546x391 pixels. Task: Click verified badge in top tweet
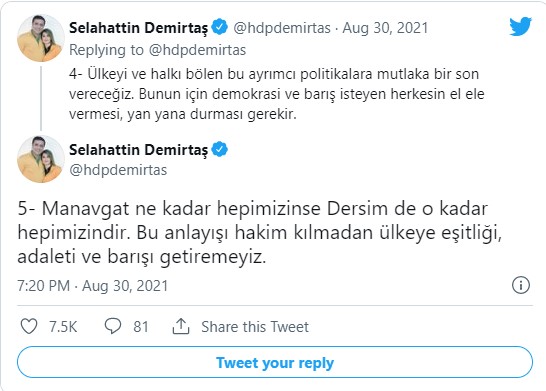tap(219, 27)
